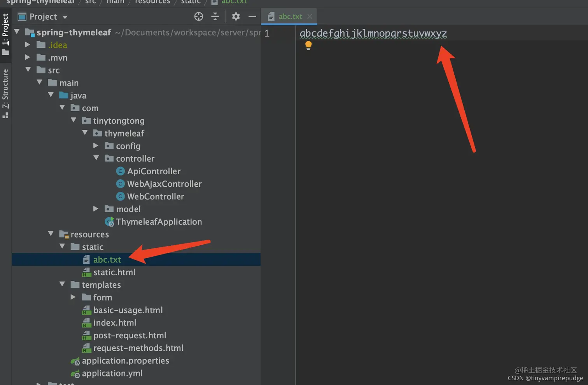The height and width of the screenshot is (385, 588).
Task: Expand the .idea folder
Action: (x=28, y=45)
